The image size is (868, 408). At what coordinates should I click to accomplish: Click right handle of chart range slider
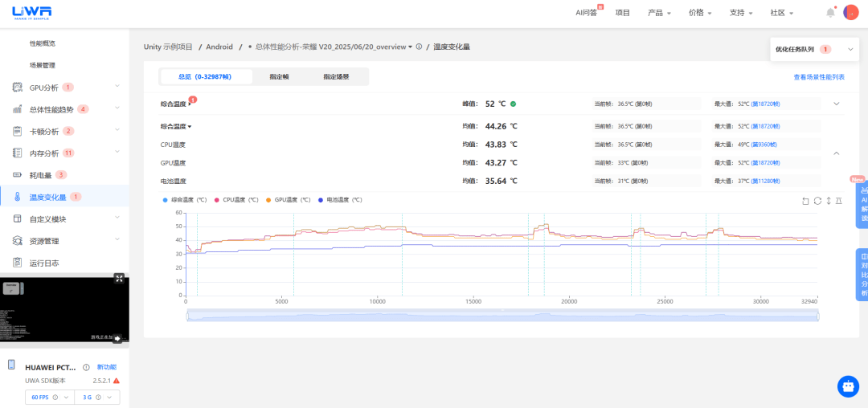[818, 316]
